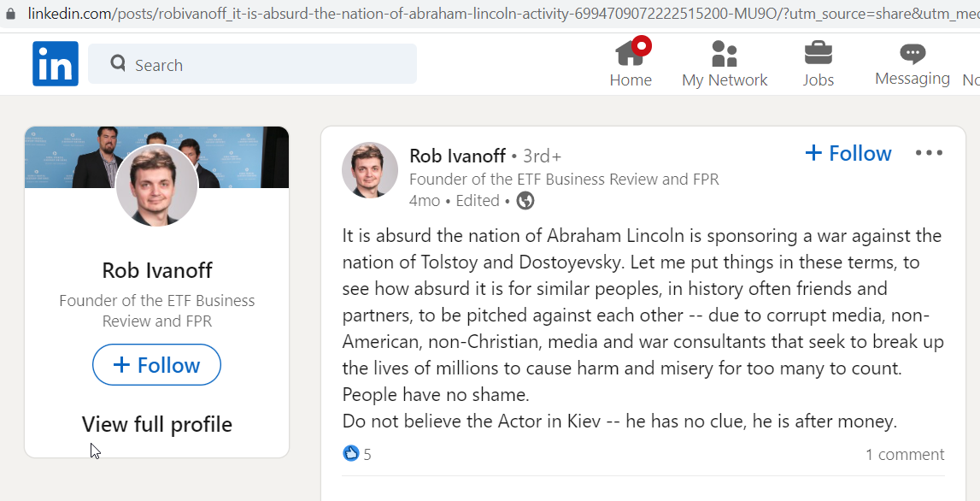Open the Home feed icon
The image size is (980, 501).
click(x=631, y=53)
